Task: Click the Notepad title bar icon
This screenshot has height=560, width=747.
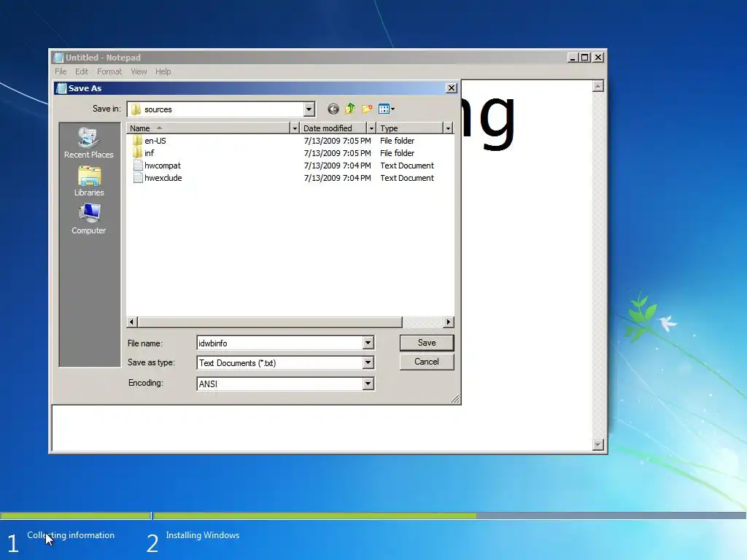Action: coord(58,58)
